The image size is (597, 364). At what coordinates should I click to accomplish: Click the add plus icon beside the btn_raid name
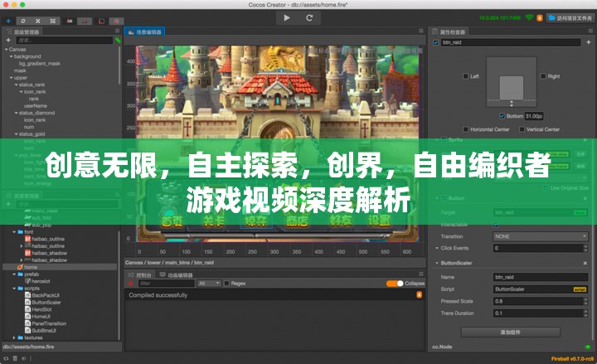[588, 42]
